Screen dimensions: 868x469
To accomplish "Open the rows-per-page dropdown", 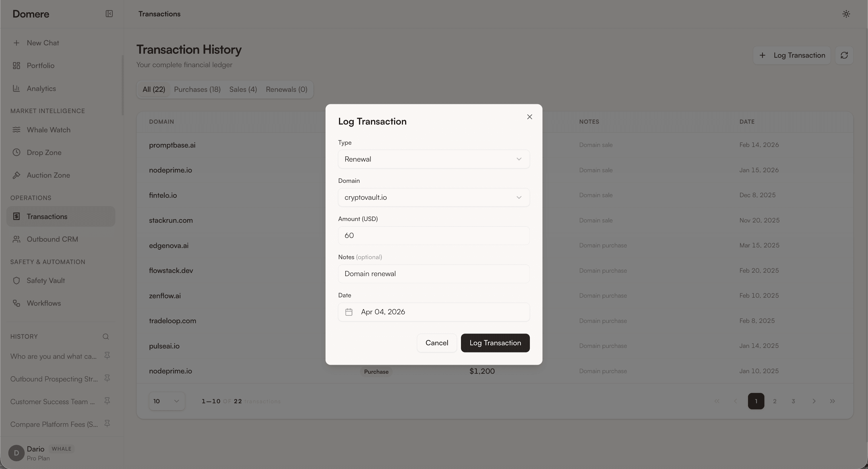I will [x=166, y=401].
